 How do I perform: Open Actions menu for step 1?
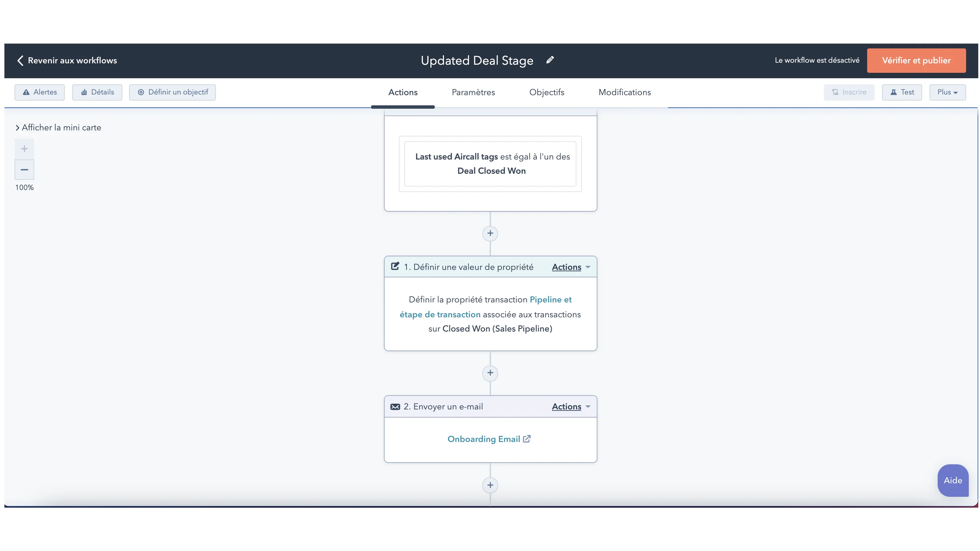pos(571,267)
